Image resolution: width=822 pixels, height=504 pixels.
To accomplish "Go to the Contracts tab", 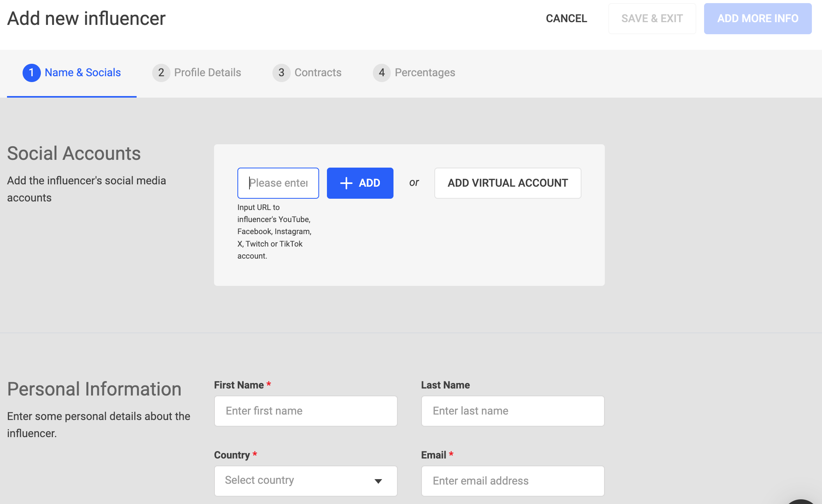I will (x=318, y=73).
